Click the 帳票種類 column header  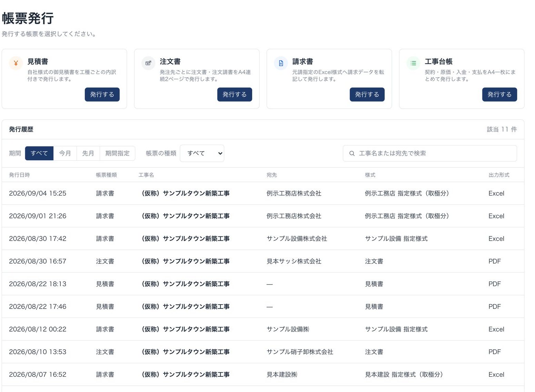tap(106, 175)
